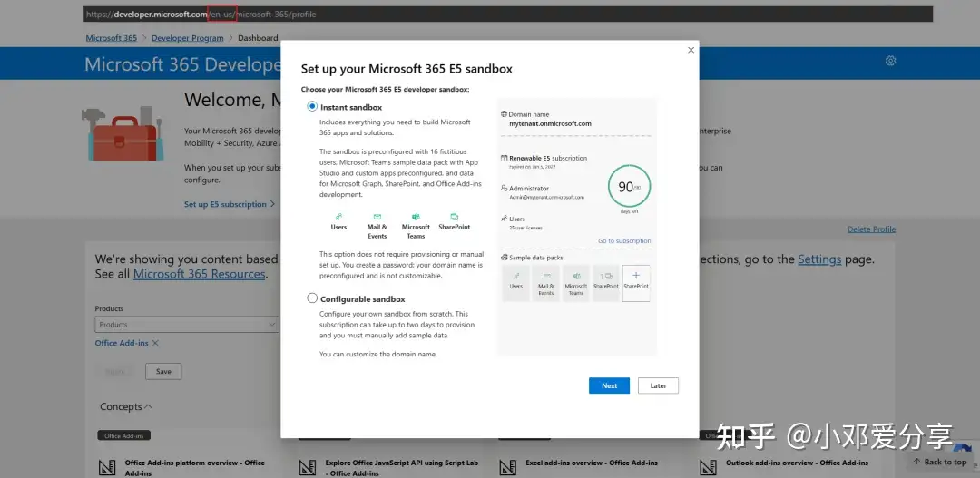The image size is (980, 478).
Task: Click the globe icon beside Domain name
Action: 505,114
